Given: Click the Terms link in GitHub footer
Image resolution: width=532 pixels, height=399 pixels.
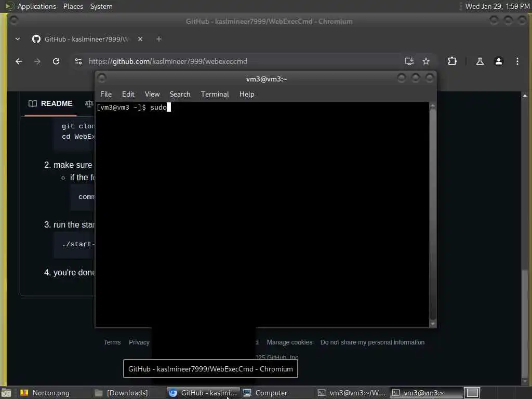Looking at the screenshot, I should [112, 342].
